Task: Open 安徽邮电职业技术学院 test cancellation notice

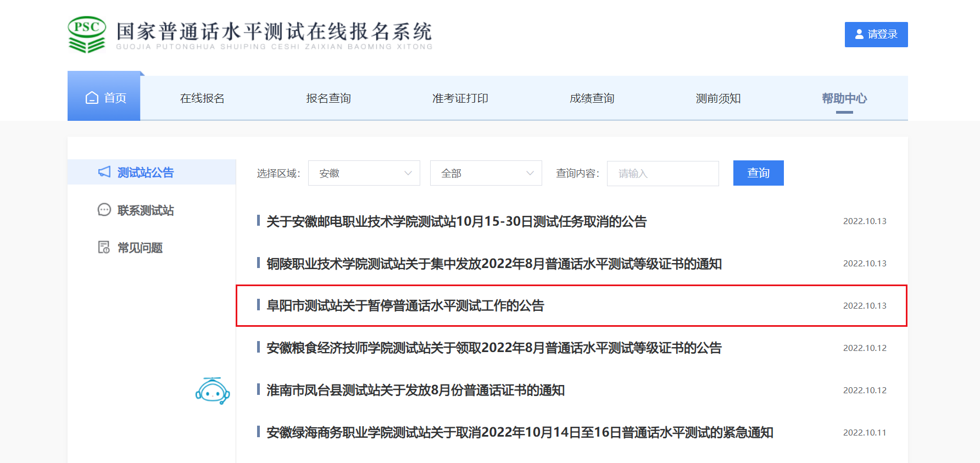Action: (x=456, y=221)
